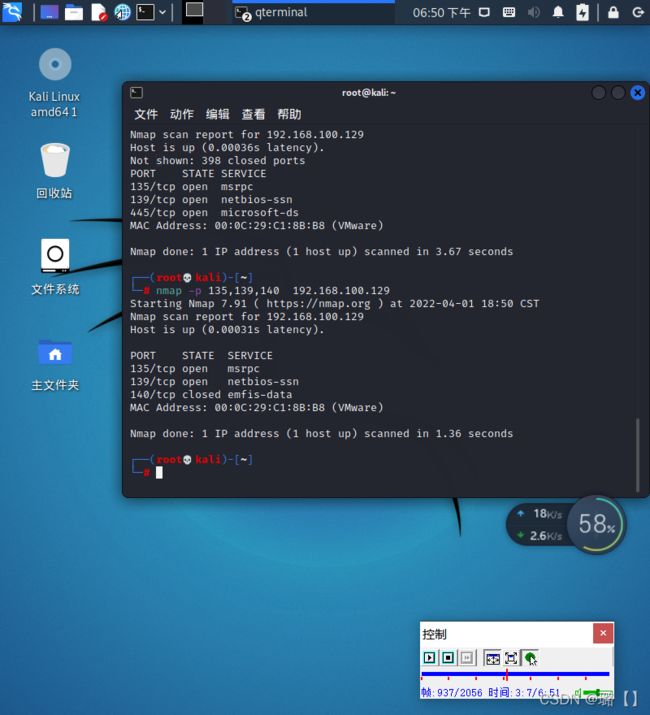Click the volume speaker tray icon
The image size is (650, 715).
point(533,12)
